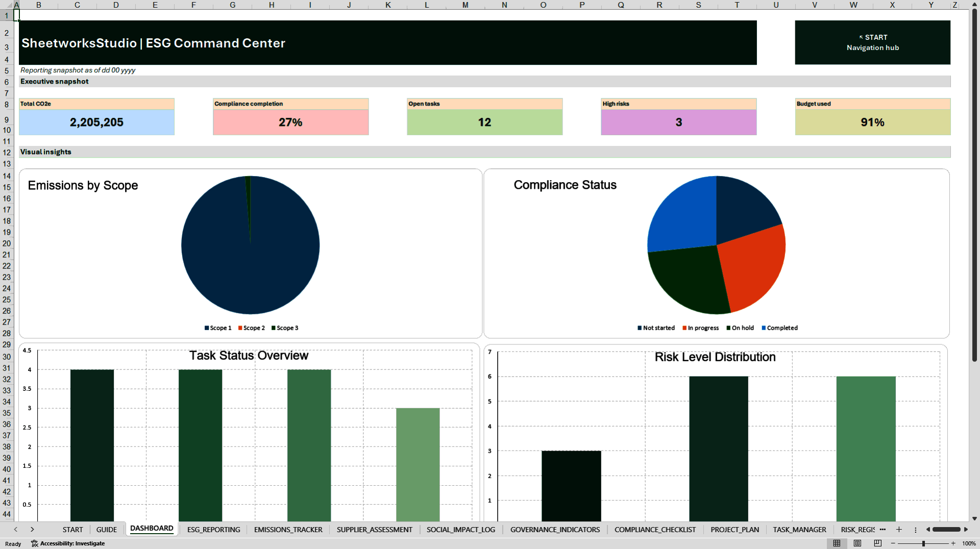Click zoom in plus button
This screenshot has height=549, width=980.
click(953, 543)
